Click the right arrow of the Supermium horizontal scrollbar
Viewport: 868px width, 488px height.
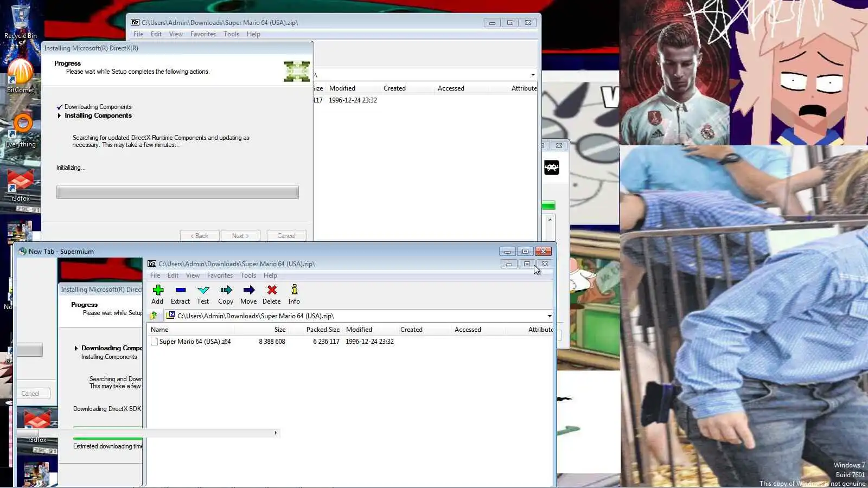pyautogui.click(x=276, y=433)
